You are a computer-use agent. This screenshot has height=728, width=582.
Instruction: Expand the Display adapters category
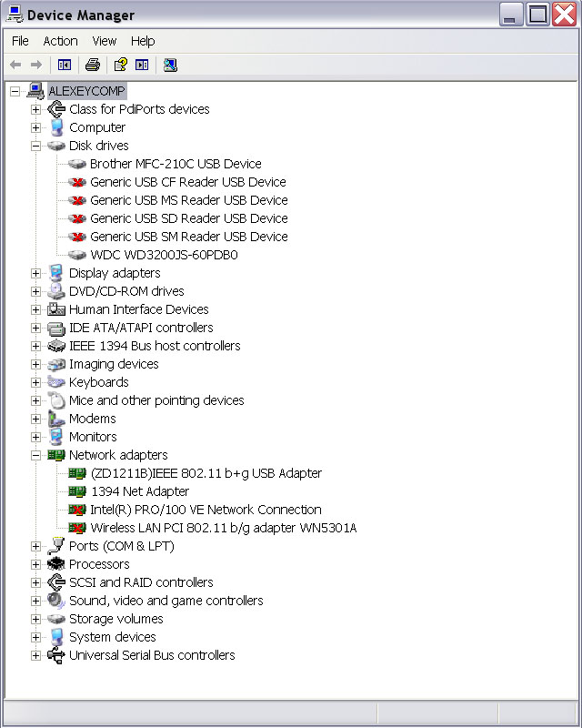click(35, 273)
